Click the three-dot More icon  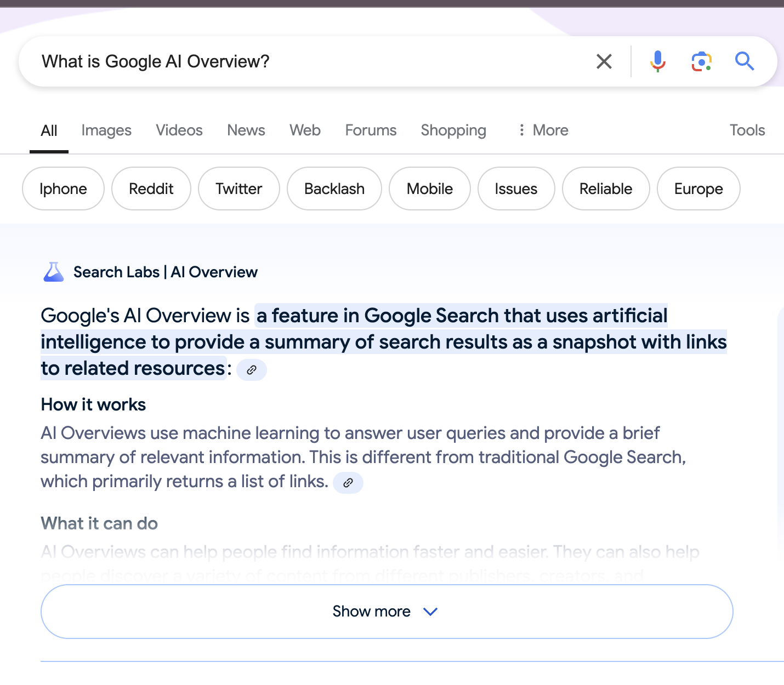(521, 130)
